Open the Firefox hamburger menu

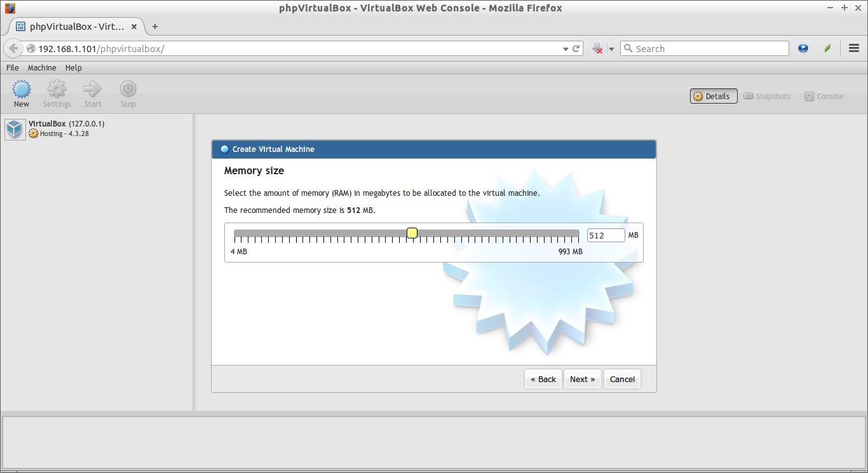tap(854, 48)
